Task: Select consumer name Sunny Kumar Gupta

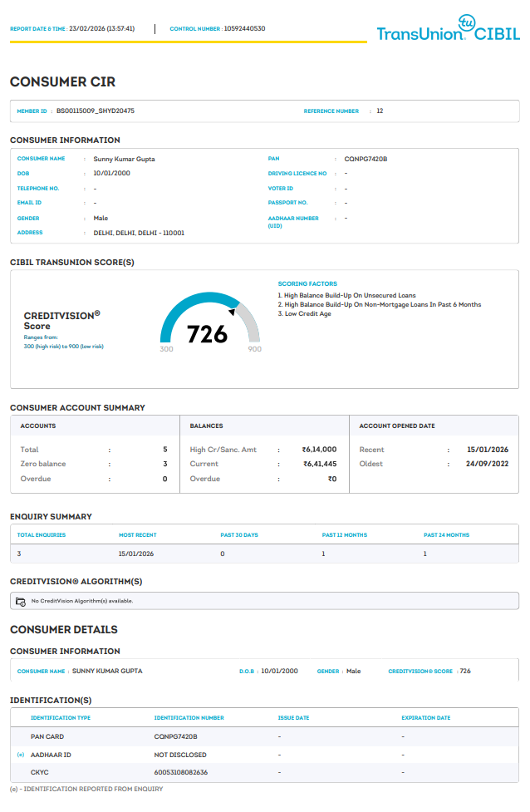Action: [125, 159]
